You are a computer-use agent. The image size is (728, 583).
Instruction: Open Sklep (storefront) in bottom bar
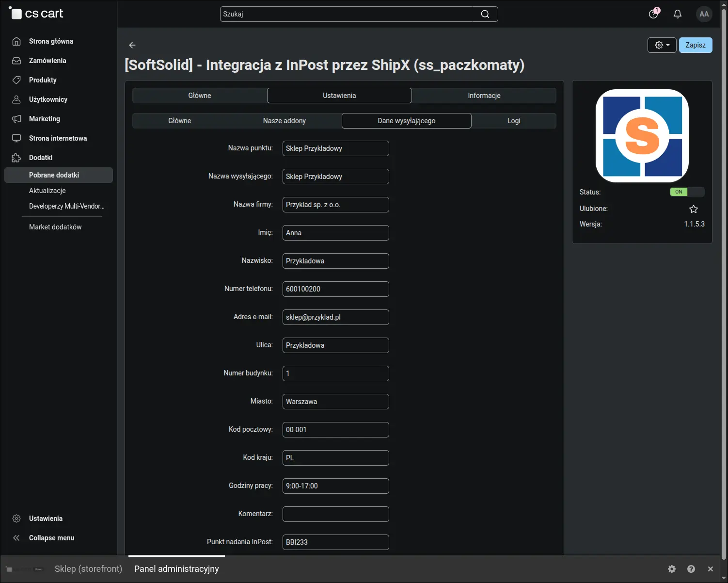click(x=88, y=569)
